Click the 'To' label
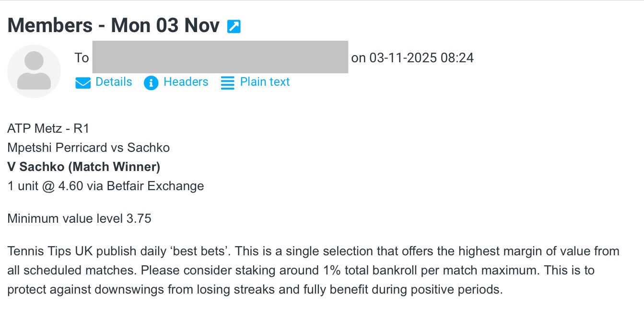This screenshot has height=319, width=644. [x=82, y=57]
